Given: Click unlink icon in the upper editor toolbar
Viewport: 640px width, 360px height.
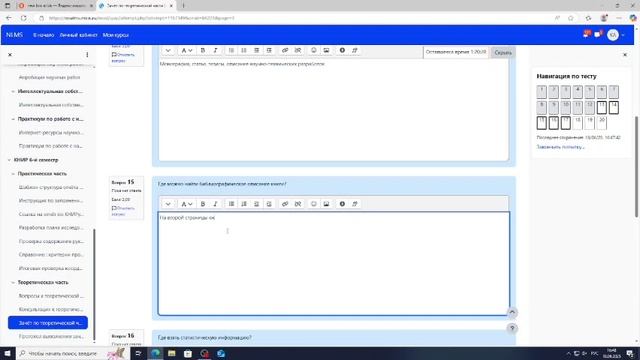Looking at the screenshot, I should 298,50.
